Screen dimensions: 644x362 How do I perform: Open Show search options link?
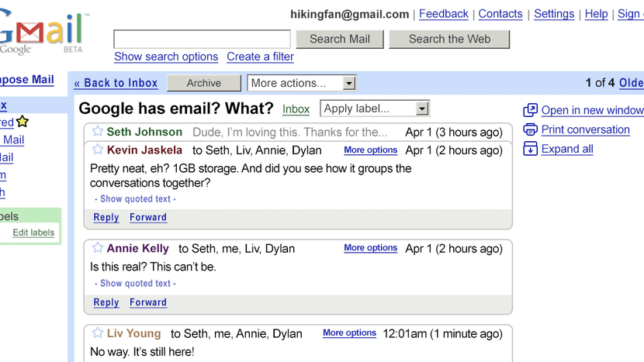pos(166,57)
